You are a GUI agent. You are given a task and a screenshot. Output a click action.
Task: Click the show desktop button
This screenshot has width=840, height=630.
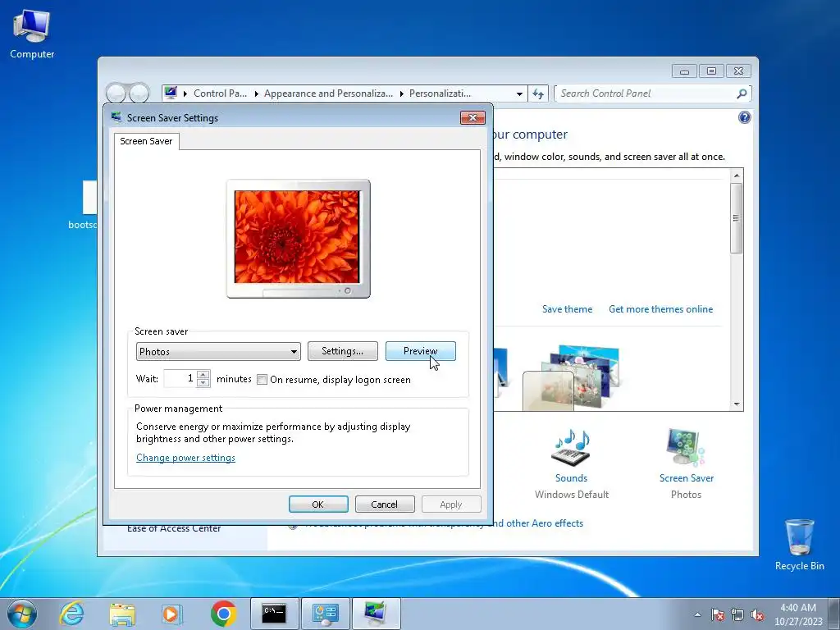[x=834, y=614]
